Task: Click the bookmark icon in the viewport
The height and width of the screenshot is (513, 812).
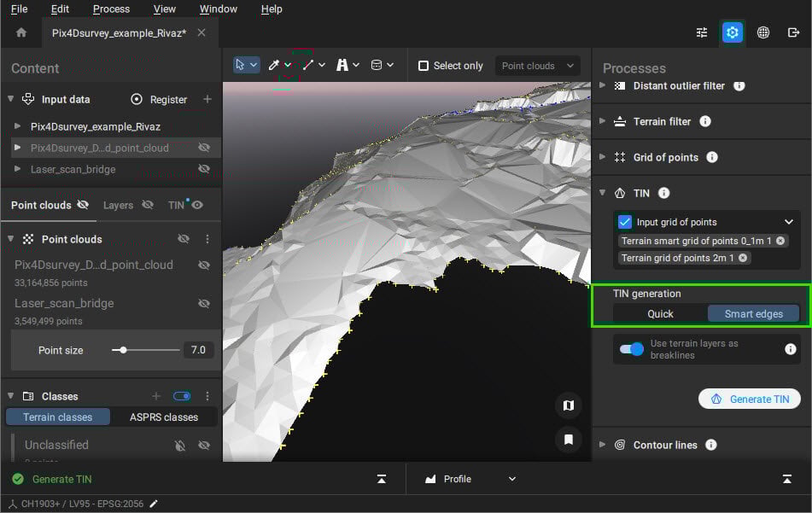Action: pyautogui.click(x=569, y=438)
